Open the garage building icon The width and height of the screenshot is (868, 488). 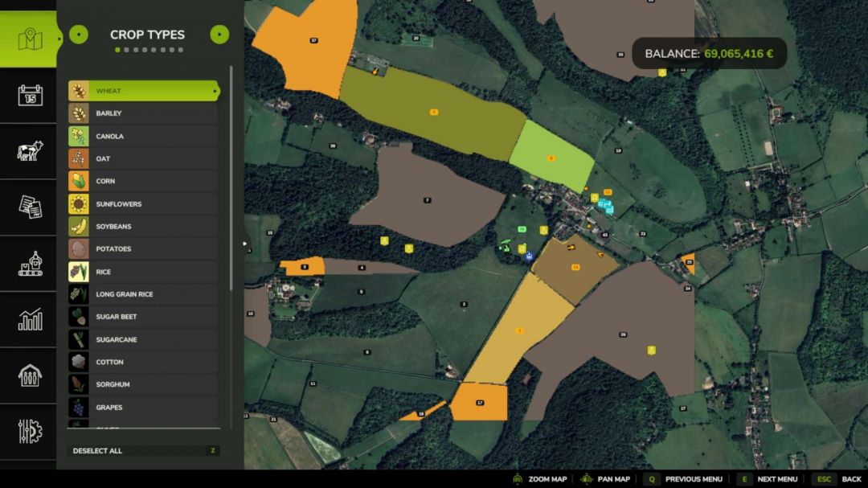pos(29,375)
